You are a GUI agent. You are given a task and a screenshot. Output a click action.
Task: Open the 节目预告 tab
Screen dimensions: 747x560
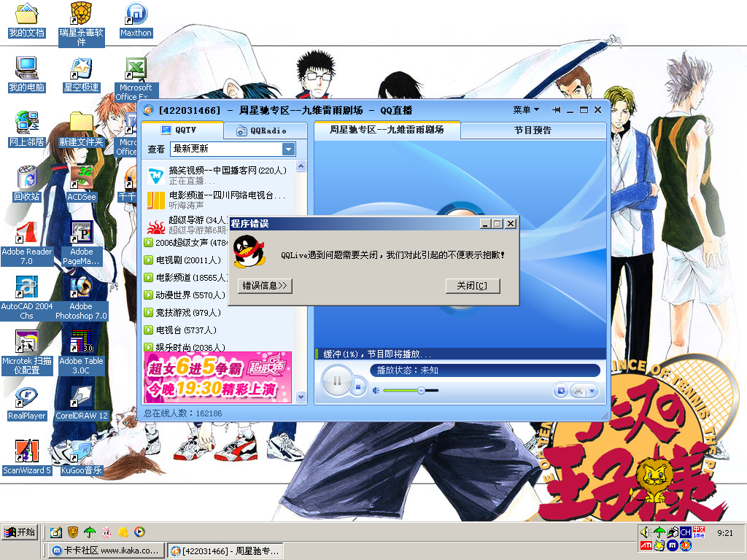tap(533, 130)
